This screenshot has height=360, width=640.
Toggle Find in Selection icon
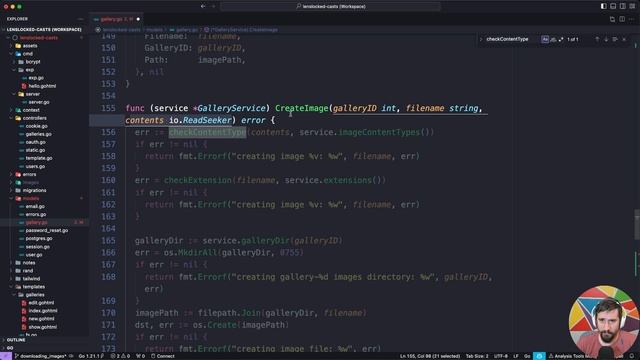(x=615, y=39)
